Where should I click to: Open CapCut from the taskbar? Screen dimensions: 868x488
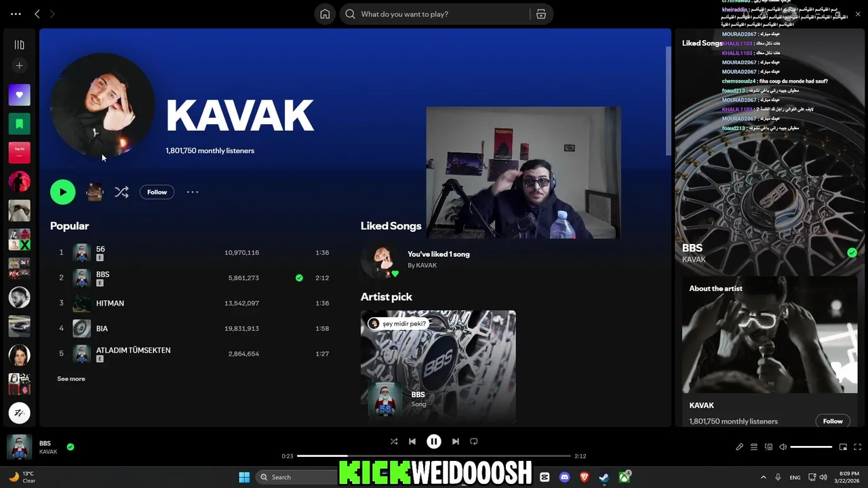(545, 477)
